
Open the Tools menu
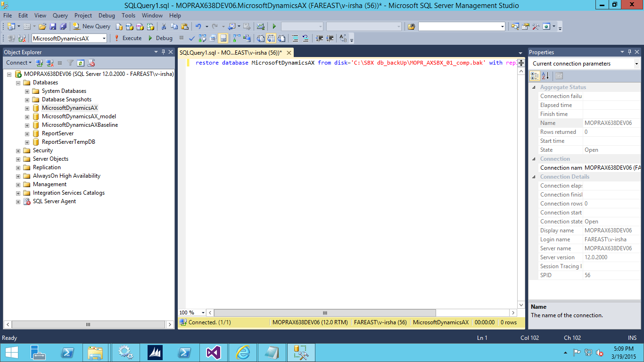(x=128, y=16)
